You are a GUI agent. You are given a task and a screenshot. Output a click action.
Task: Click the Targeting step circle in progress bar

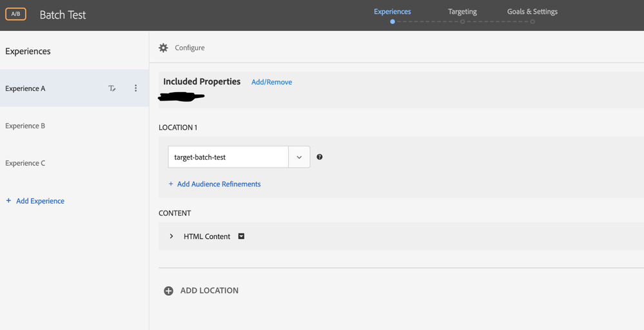pyautogui.click(x=462, y=22)
